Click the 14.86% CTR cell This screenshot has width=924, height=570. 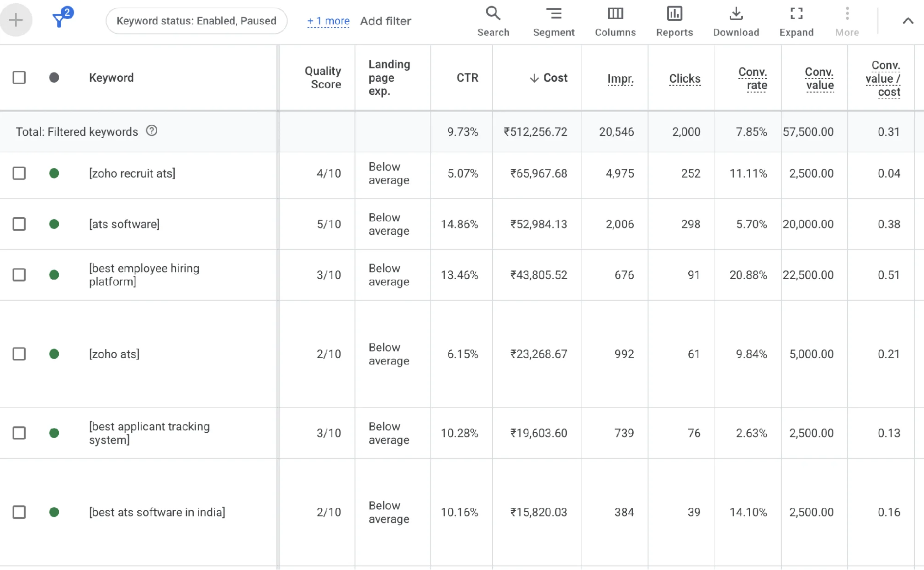(459, 224)
